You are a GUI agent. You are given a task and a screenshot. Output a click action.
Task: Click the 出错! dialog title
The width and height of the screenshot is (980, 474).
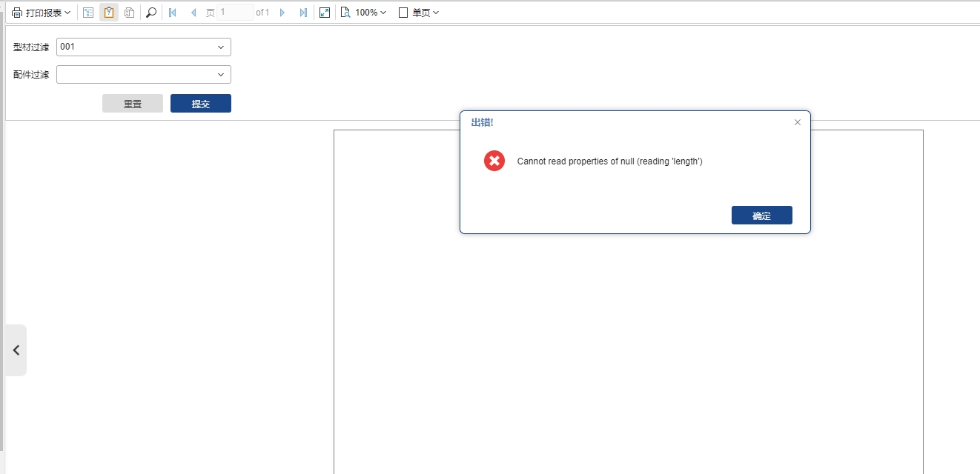(x=482, y=122)
